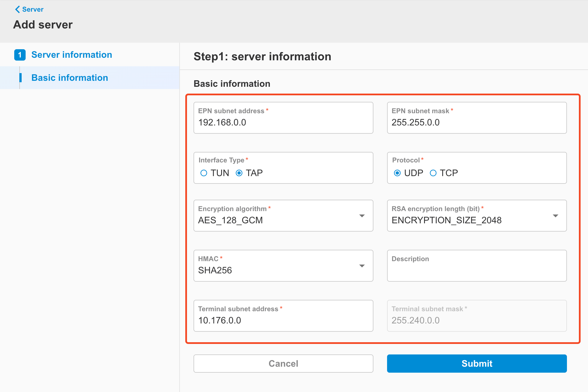Click the step 1 indicator badge
Screen dimensions: 588x392
[20, 55]
